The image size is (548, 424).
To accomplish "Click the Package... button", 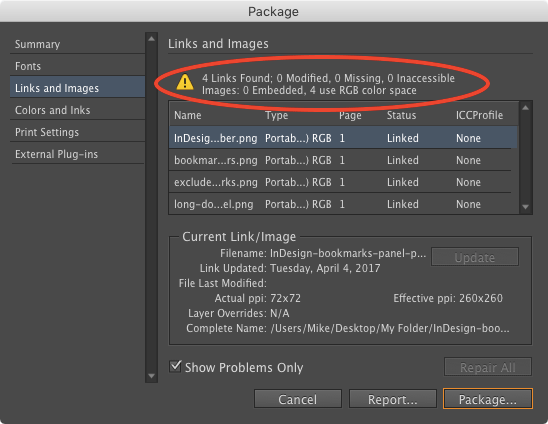I will [x=488, y=398].
